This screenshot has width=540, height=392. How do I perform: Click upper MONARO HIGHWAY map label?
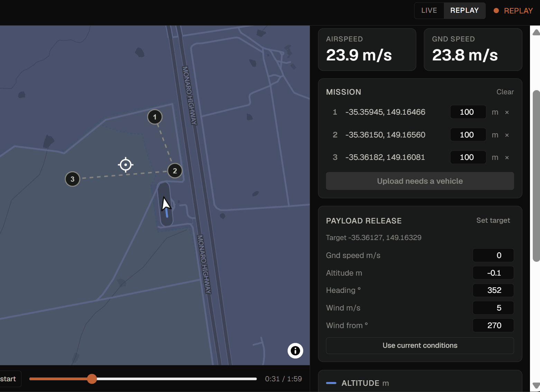[189, 96]
